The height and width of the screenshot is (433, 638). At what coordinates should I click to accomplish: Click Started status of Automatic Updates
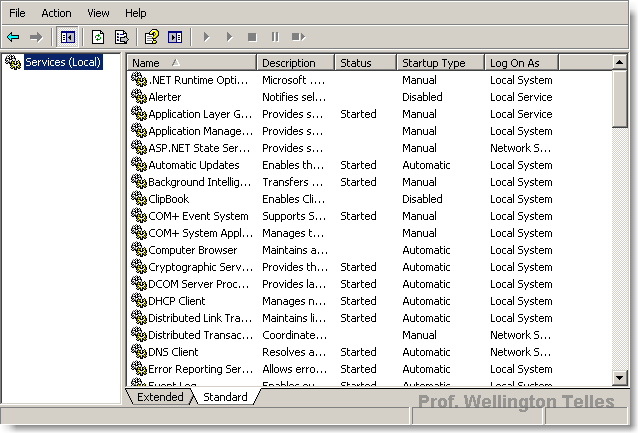(x=358, y=165)
